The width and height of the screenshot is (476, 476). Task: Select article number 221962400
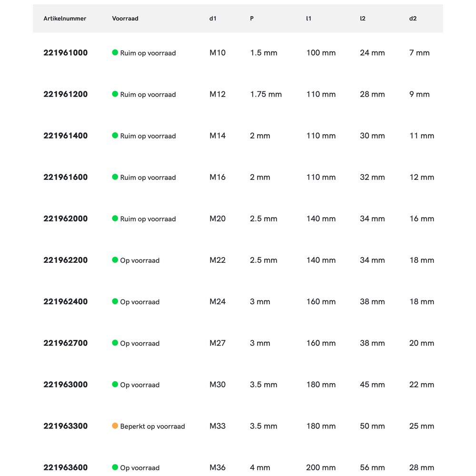point(66,301)
